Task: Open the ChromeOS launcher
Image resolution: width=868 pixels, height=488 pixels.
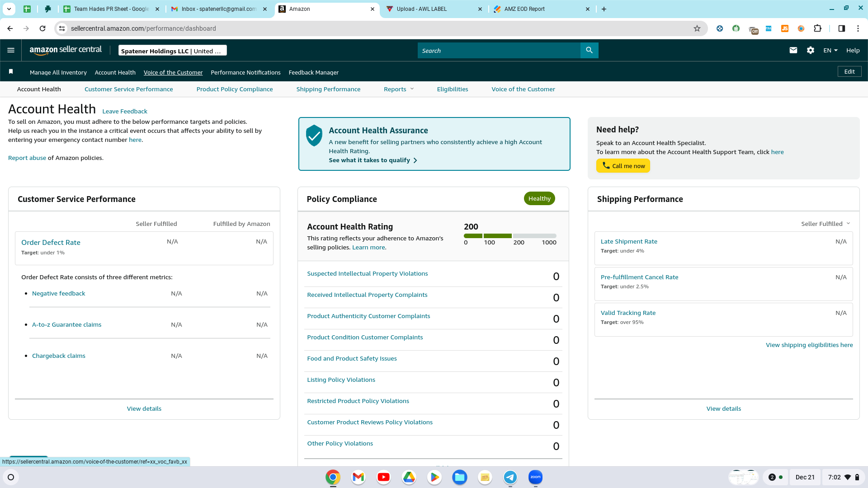Action: [11, 477]
